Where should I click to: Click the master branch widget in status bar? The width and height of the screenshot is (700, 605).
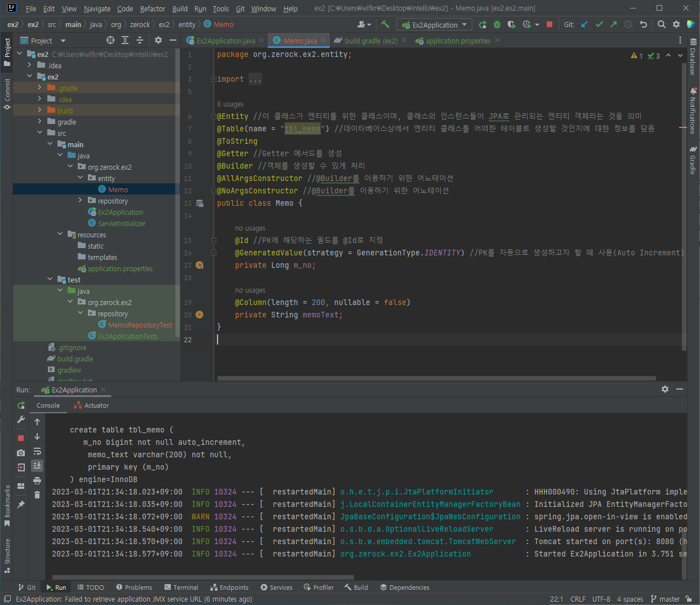click(666, 599)
